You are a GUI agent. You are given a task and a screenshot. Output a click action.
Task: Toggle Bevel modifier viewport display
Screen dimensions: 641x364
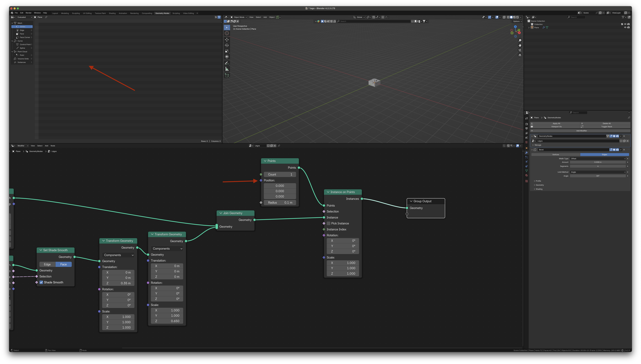pos(614,150)
